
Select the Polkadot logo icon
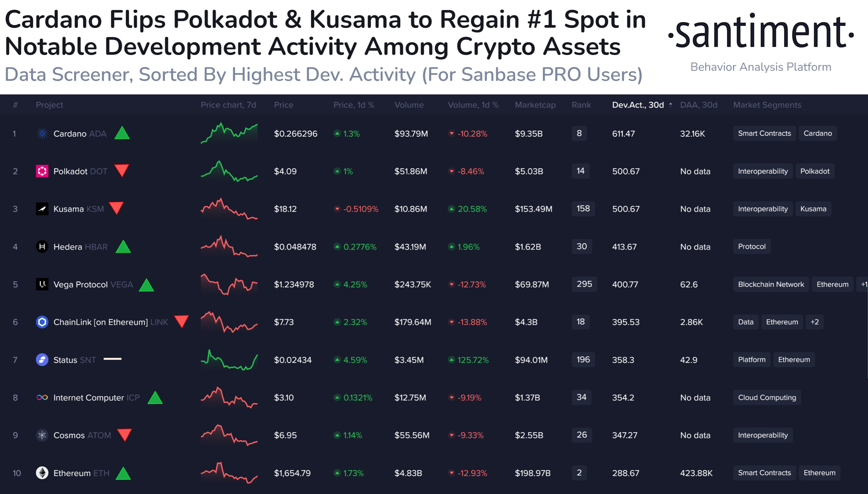click(x=42, y=171)
